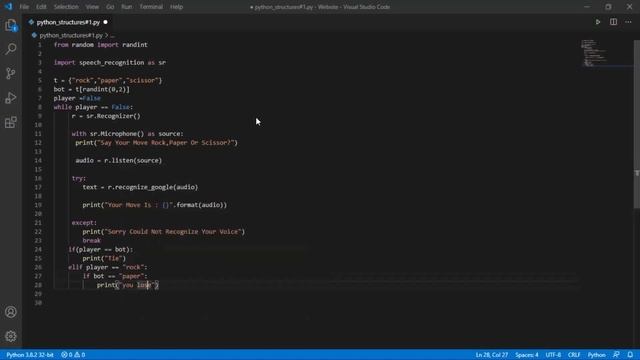Open the Selection menu
Viewport: 640px width, 360px height.
tap(66, 7)
